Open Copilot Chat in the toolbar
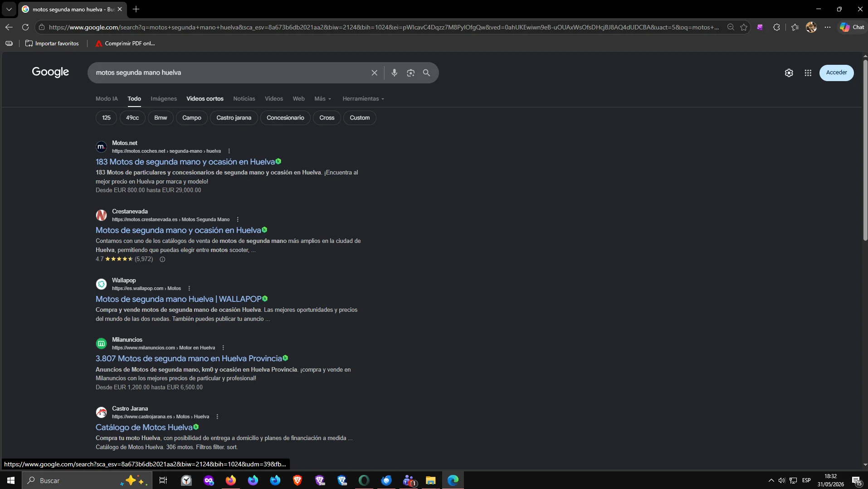 tap(852, 27)
